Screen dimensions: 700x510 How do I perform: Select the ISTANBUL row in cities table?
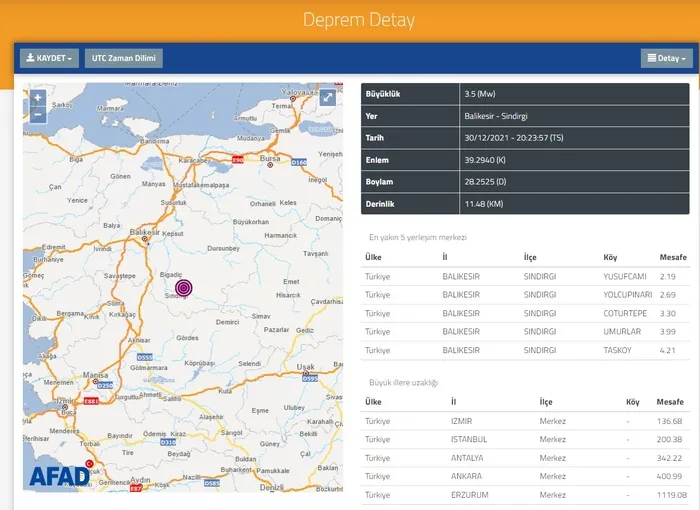point(524,439)
